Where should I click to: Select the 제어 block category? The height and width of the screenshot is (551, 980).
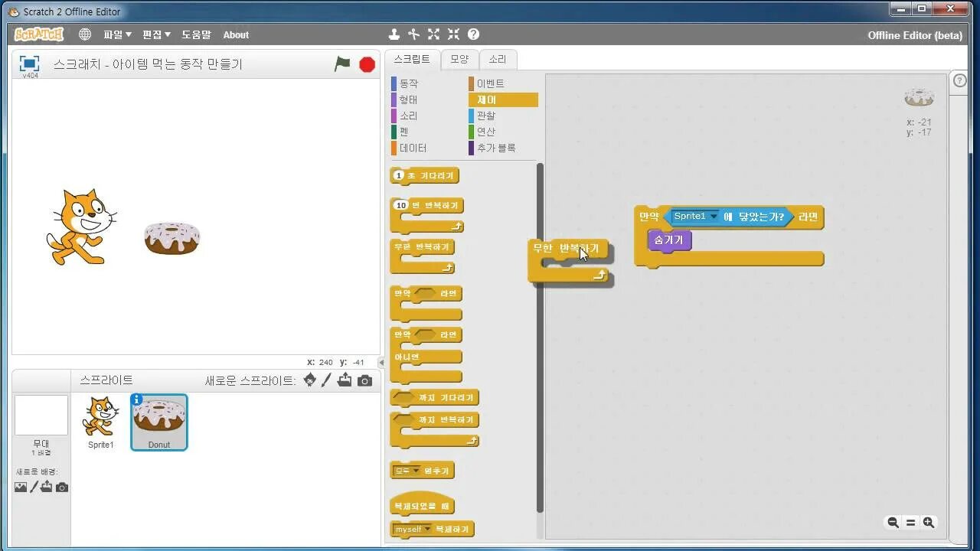[503, 99]
